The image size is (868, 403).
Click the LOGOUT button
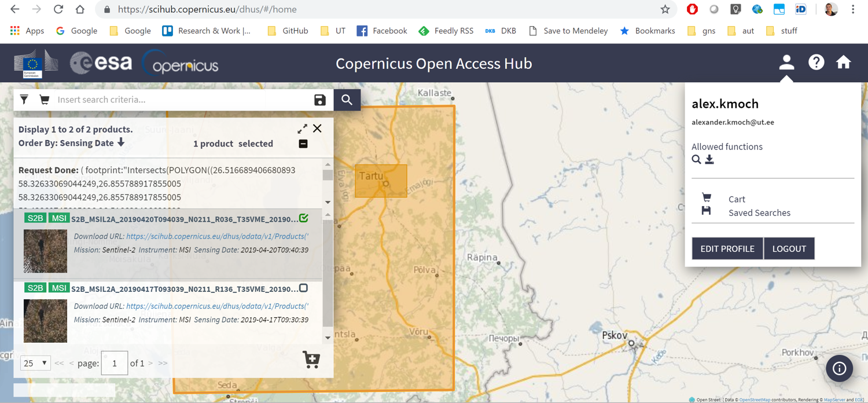point(789,248)
